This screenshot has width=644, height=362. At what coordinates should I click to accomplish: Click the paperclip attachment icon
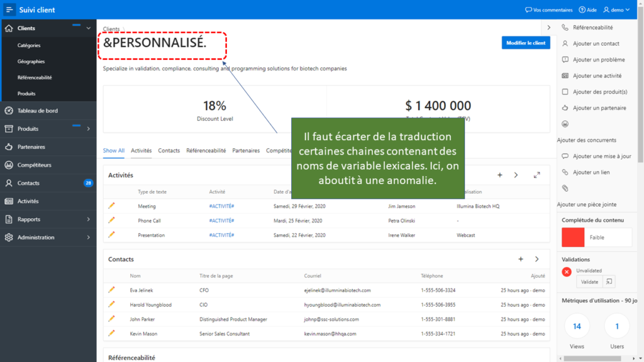click(x=565, y=189)
